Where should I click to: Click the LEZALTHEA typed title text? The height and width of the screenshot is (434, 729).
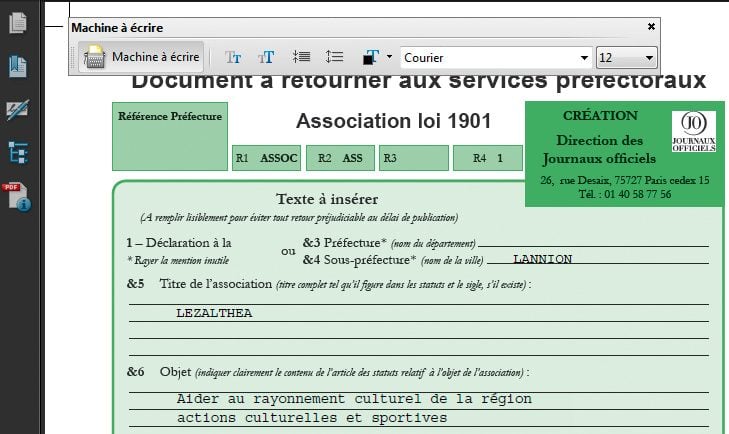pyautogui.click(x=214, y=313)
